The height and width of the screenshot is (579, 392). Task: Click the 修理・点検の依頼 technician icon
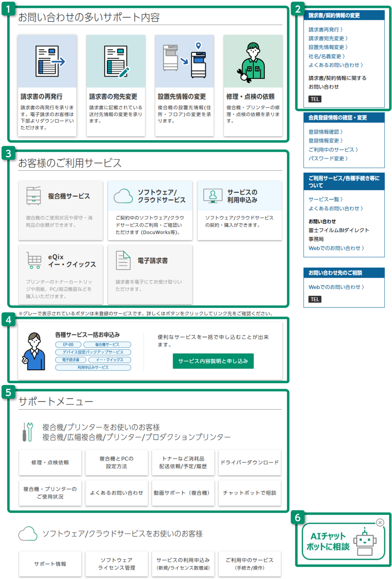[x=252, y=62]
